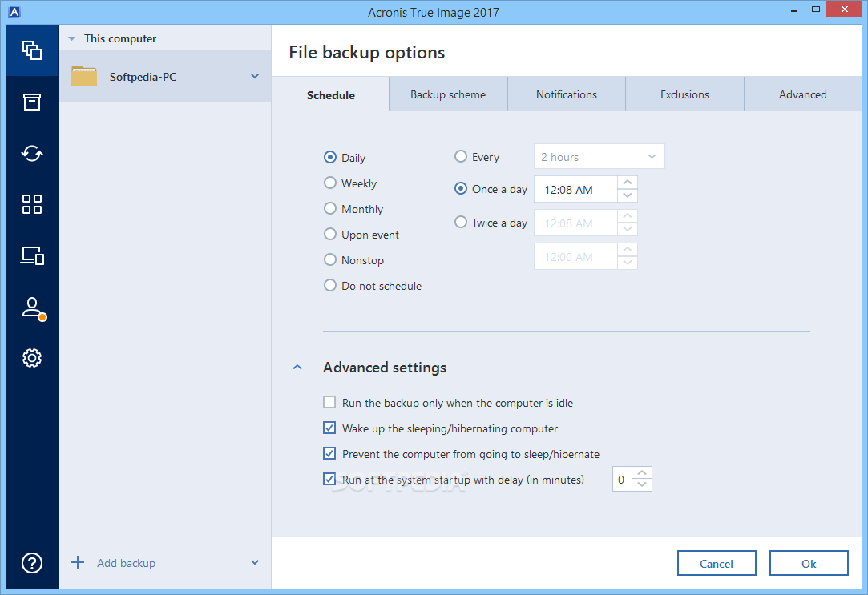Minimize the Acronis True Image window
This screenshot has width=868, height=595.
794,10
